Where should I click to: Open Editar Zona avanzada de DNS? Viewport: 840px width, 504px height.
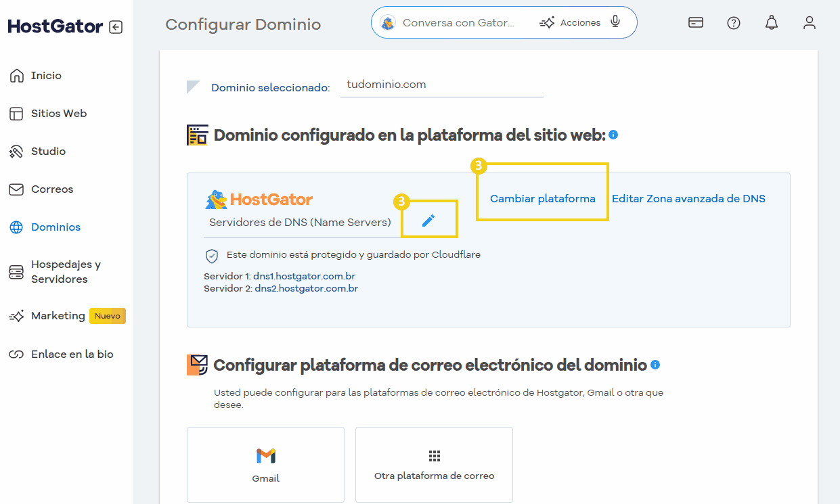point(688,199)
